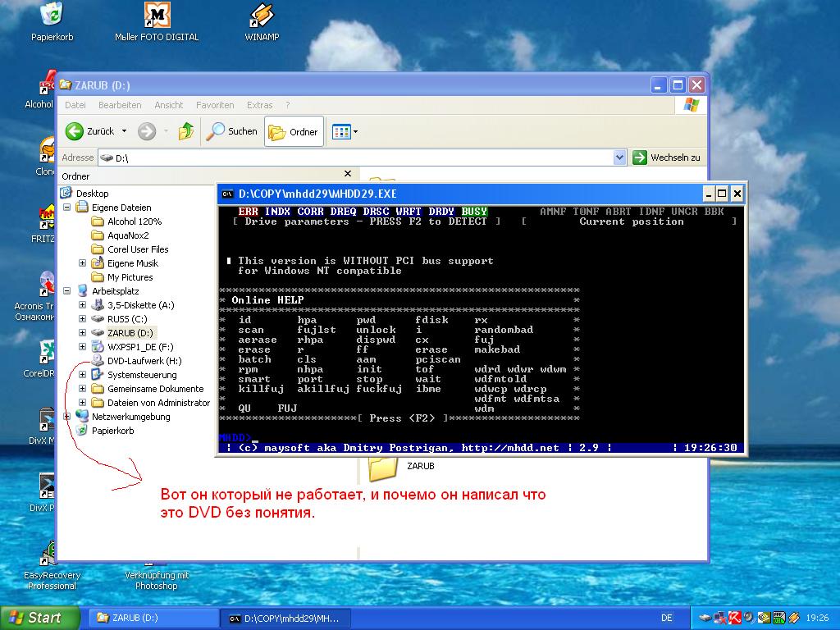The image size is (840, 630).
Task: Click the Windows flag logo in Explorer
Action: 691,105
